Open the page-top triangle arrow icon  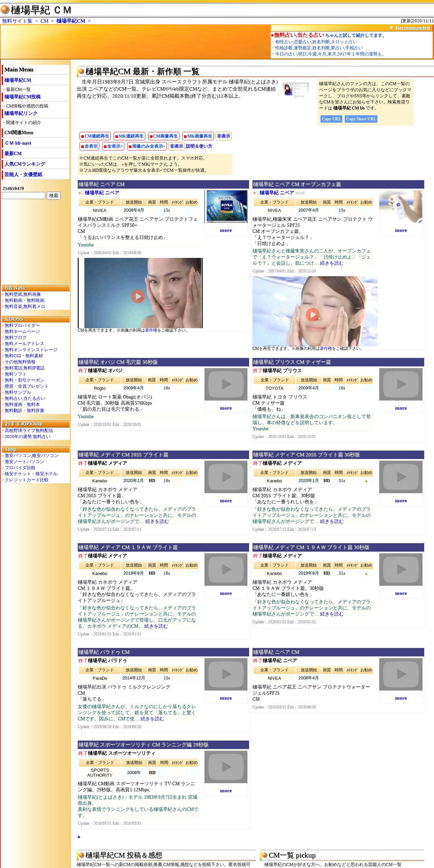click(x=79, y=837)
